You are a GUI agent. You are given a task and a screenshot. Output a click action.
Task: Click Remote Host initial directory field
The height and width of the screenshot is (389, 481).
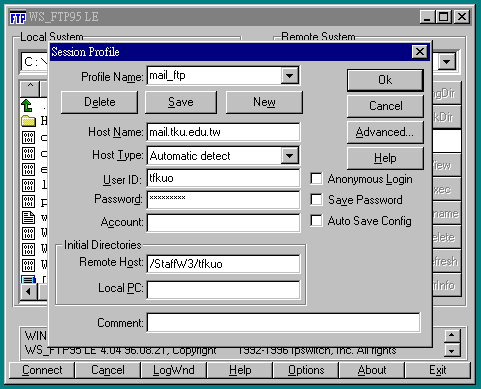tap(223, 264)
